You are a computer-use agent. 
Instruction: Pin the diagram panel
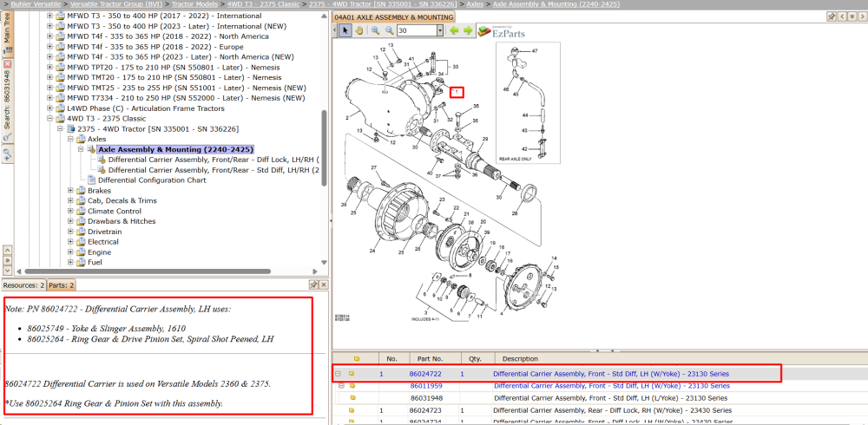tap(832, 16)
